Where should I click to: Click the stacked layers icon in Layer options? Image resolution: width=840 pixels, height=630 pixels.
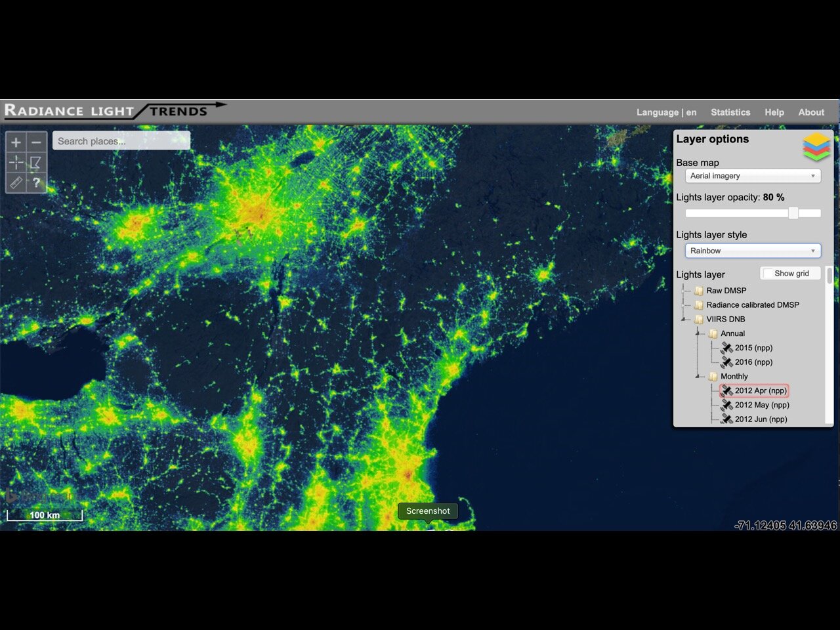(816, 146)
